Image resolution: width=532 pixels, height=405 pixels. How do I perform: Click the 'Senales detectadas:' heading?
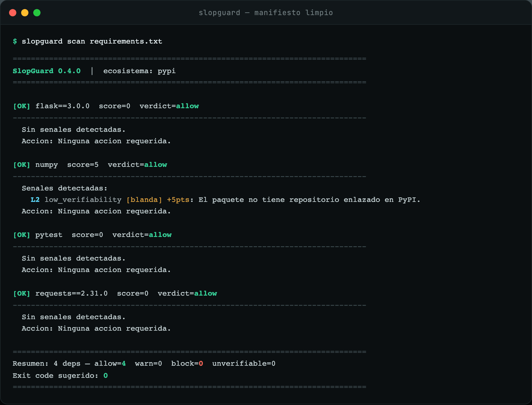click(64, 188)
